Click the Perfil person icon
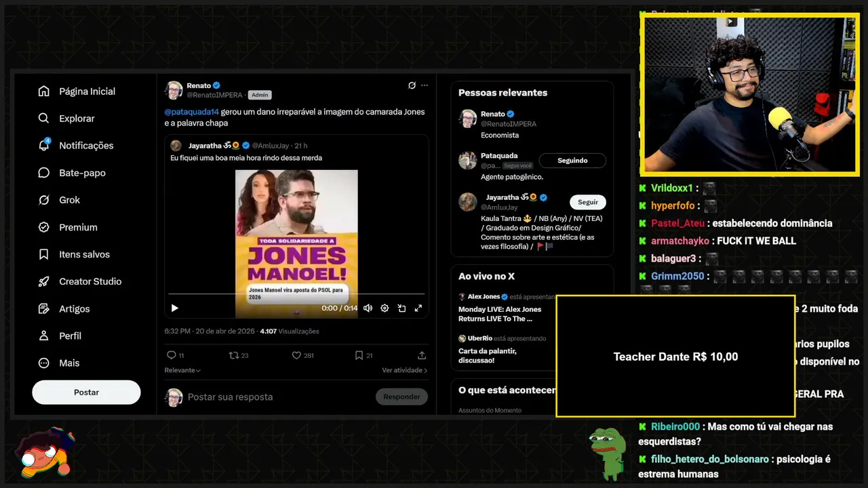 point(44,335)
